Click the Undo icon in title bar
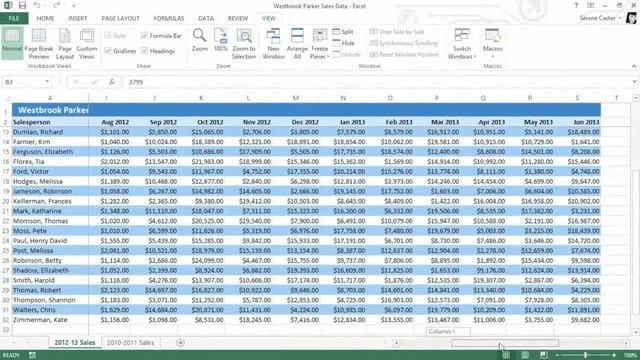Screen dimensions: 640x360 tap(37, 6)
